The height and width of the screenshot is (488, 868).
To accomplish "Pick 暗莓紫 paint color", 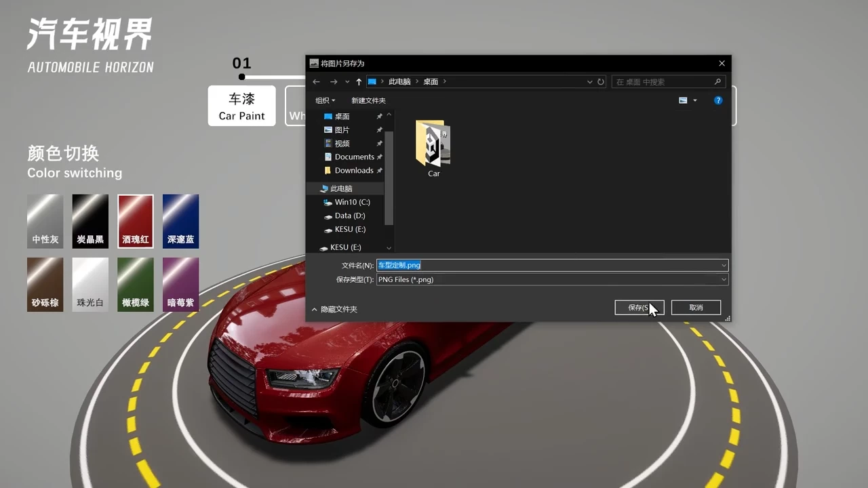I will 180,285.
